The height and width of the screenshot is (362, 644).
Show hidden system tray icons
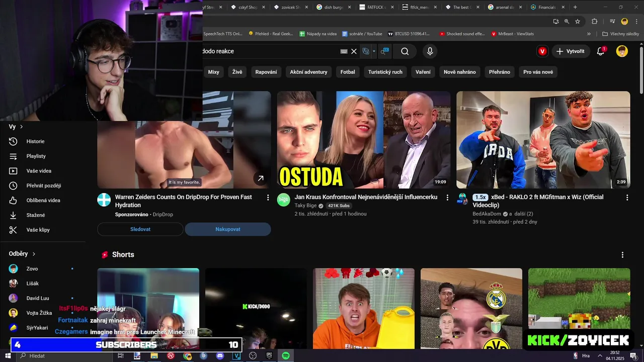tap(600, 355)
